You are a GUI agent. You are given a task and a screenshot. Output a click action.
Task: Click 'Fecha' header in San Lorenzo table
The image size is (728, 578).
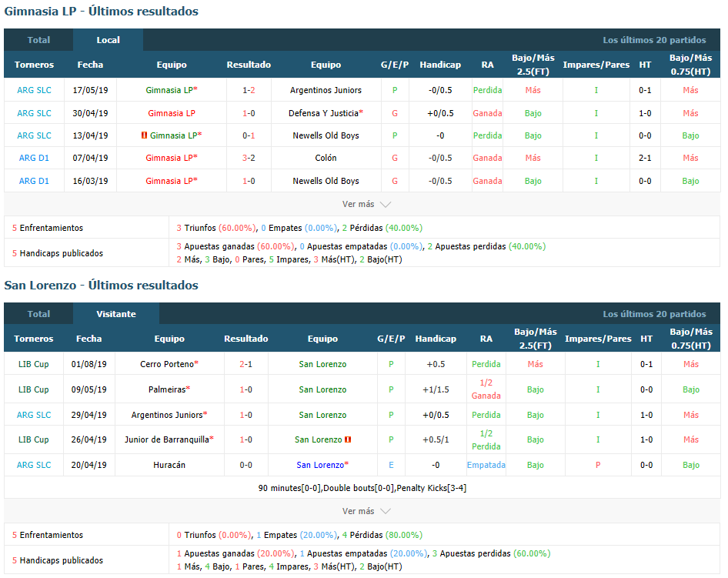tap(88, 339)
